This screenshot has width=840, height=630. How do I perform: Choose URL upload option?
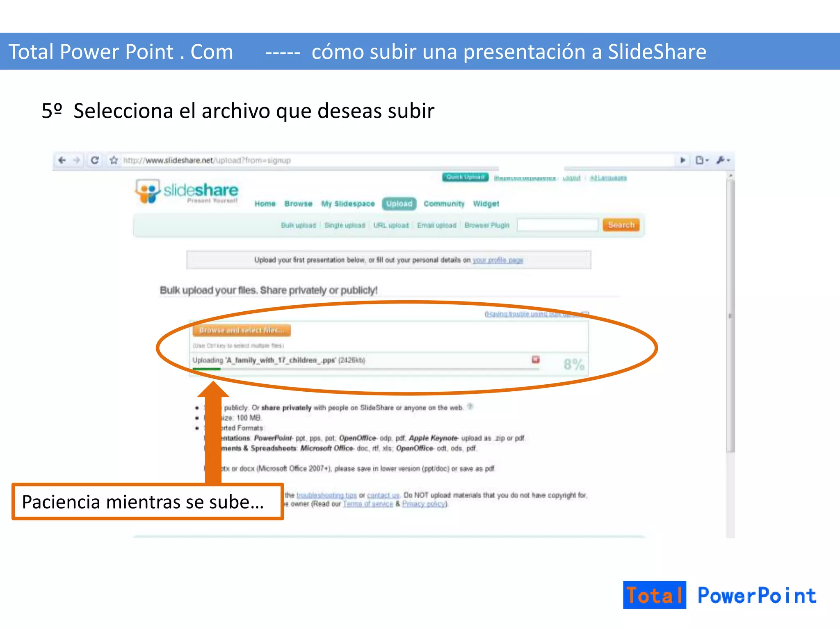point(391,225)
